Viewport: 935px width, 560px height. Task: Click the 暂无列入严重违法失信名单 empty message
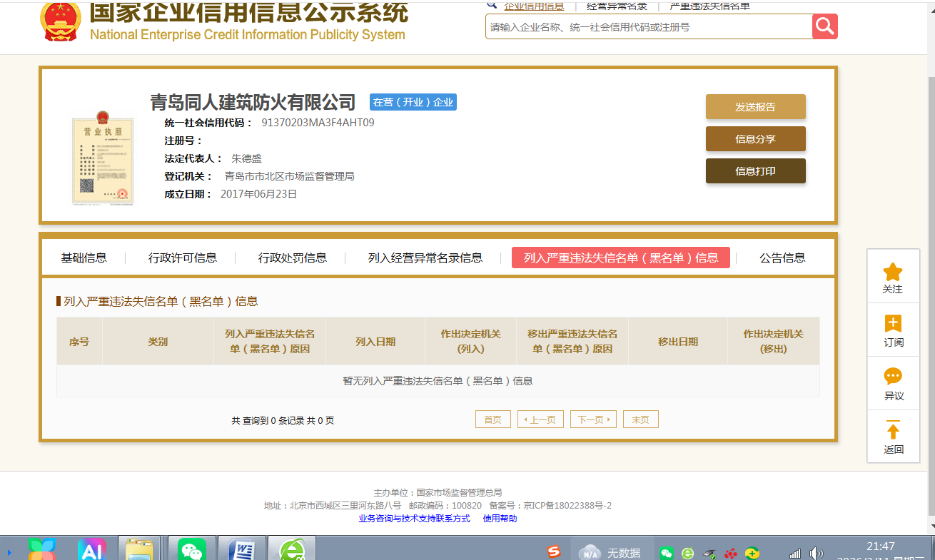(x=438, y=381)
